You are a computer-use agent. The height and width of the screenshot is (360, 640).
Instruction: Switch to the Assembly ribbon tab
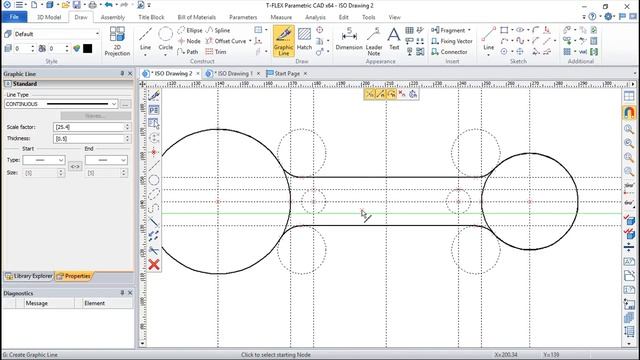tap(113, 17)
